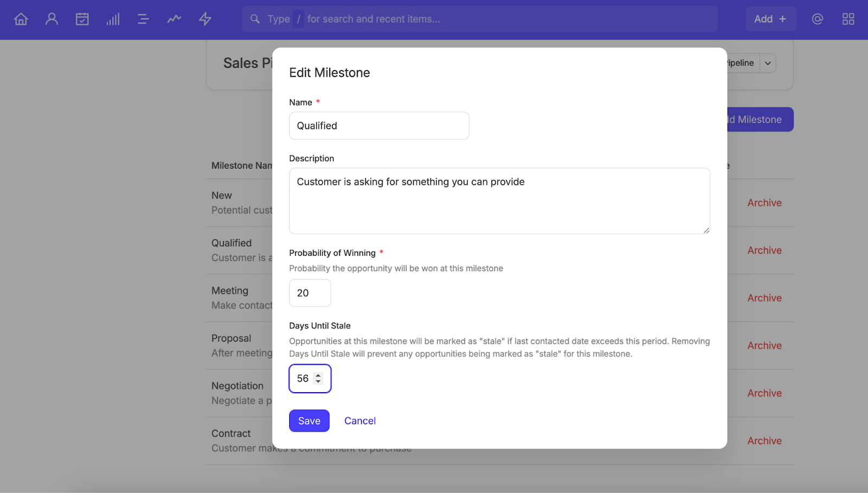868x493 pixels.
Task: Archive the Negotiation milestone
Action: click(x=764, y=393)
